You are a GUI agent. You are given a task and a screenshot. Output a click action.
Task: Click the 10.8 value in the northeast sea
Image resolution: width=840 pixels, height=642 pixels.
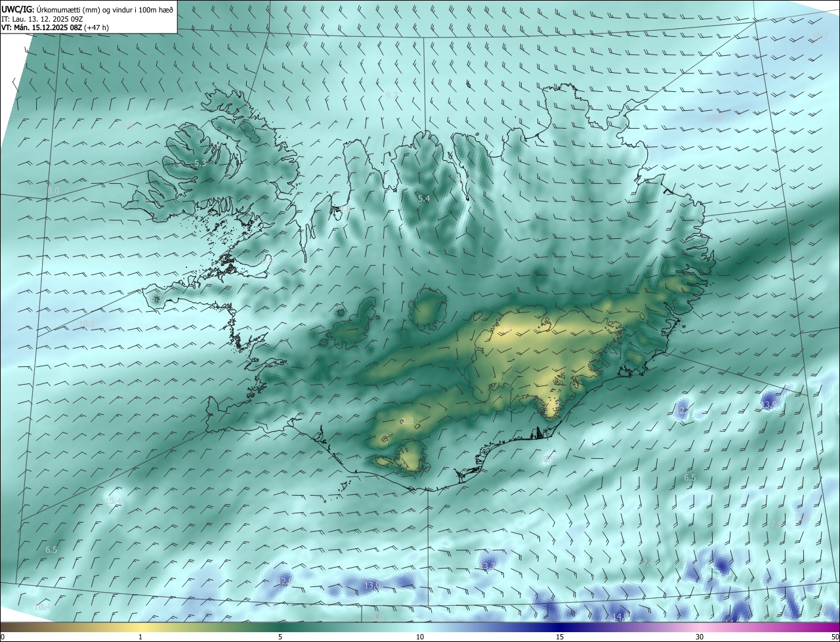click(714, 119)
